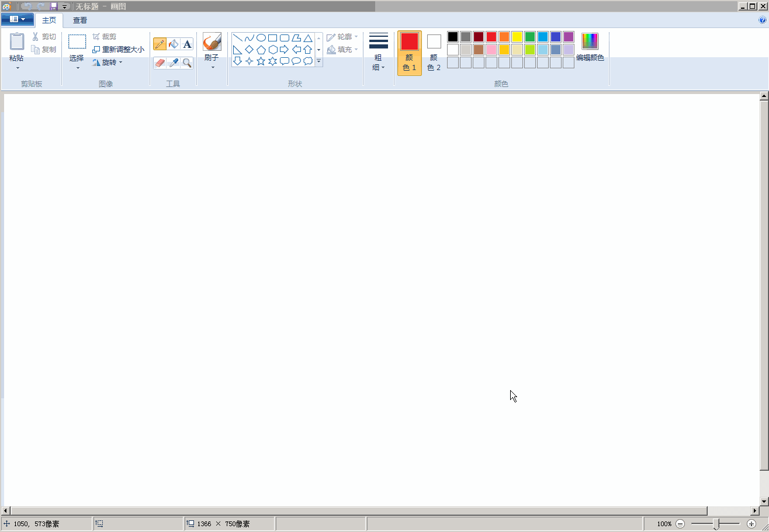769x532 pixels.
Task: Choose the Cloud callout shape
Action: click(x=308, y=61)
